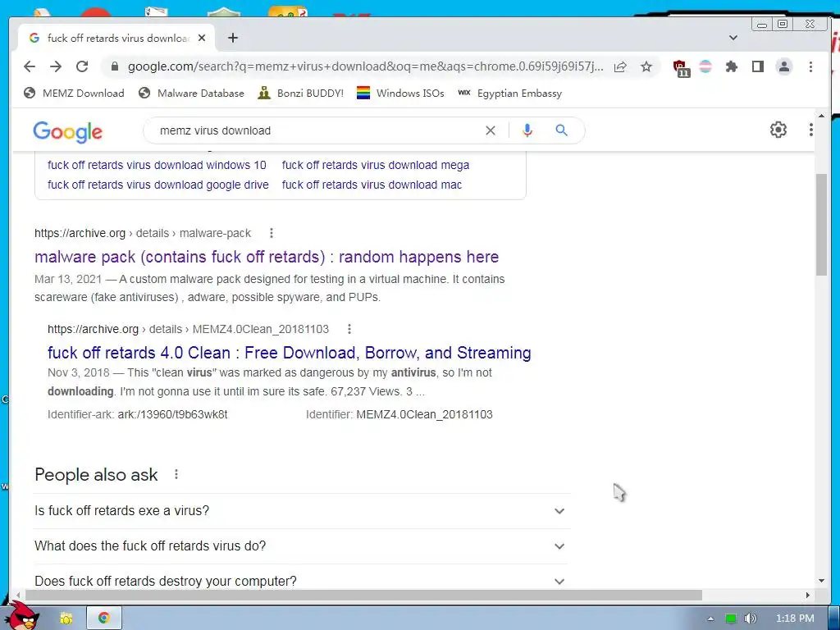Open Google quick settings gear
The image size is (840, 630).
click(778, 130)
